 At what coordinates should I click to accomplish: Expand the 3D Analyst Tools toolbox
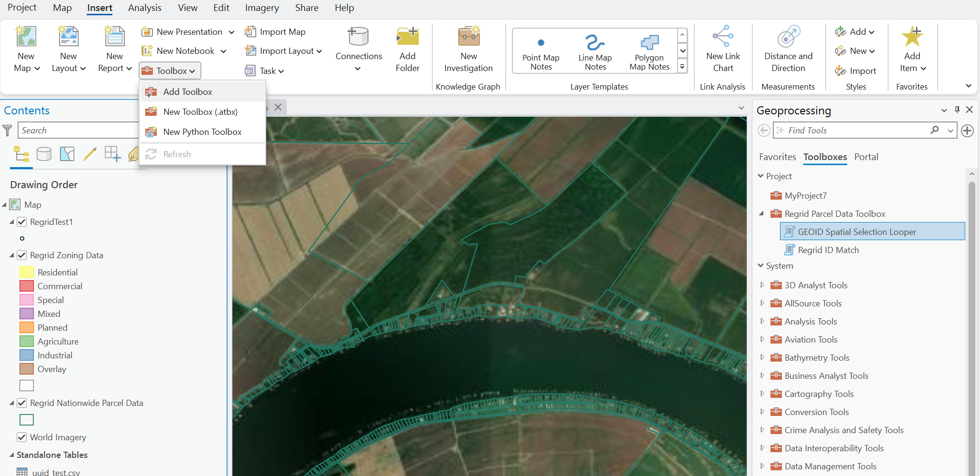click(762, 285)
